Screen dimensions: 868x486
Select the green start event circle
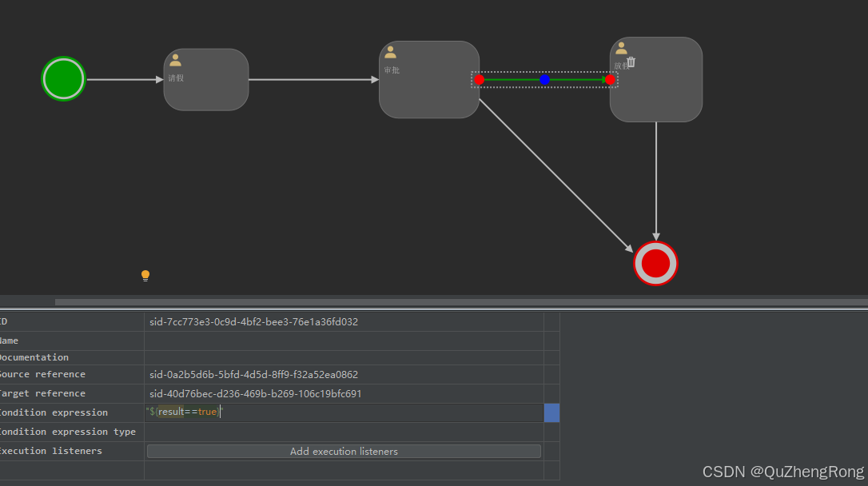pyautogui.click(x=64, y=79)
